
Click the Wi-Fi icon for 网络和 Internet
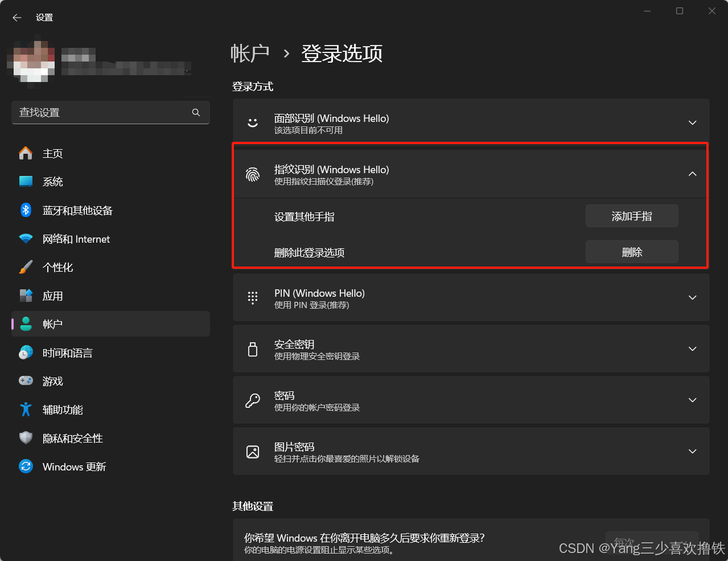coord(26,239)
